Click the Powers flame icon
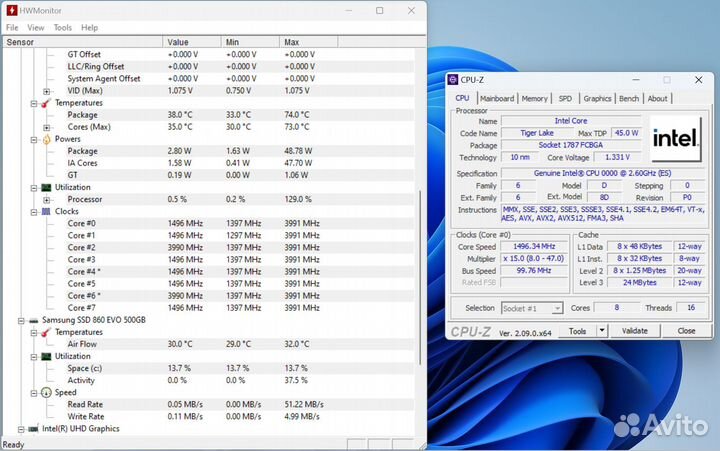The image size is (720, 451). (46, 139)
